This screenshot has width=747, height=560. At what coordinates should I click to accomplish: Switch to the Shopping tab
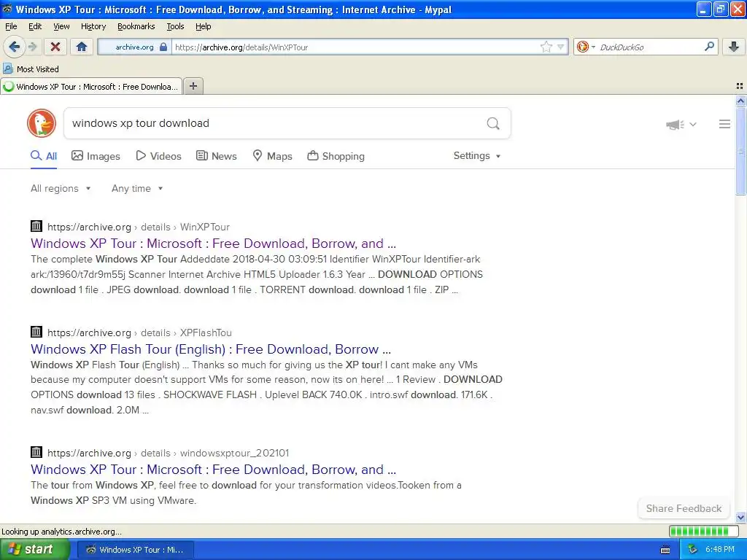click(x=336, y=156)
